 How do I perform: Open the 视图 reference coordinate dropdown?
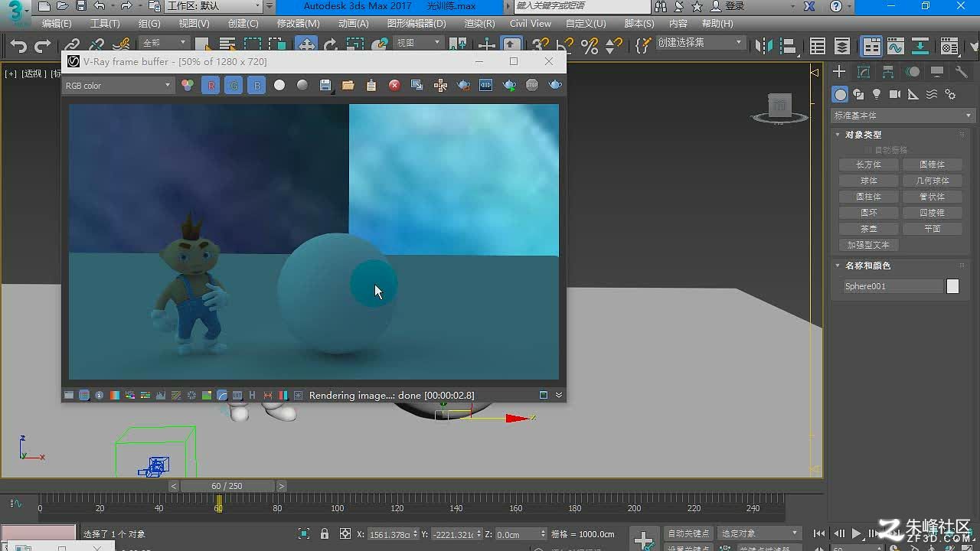click(x=419, y=43)
